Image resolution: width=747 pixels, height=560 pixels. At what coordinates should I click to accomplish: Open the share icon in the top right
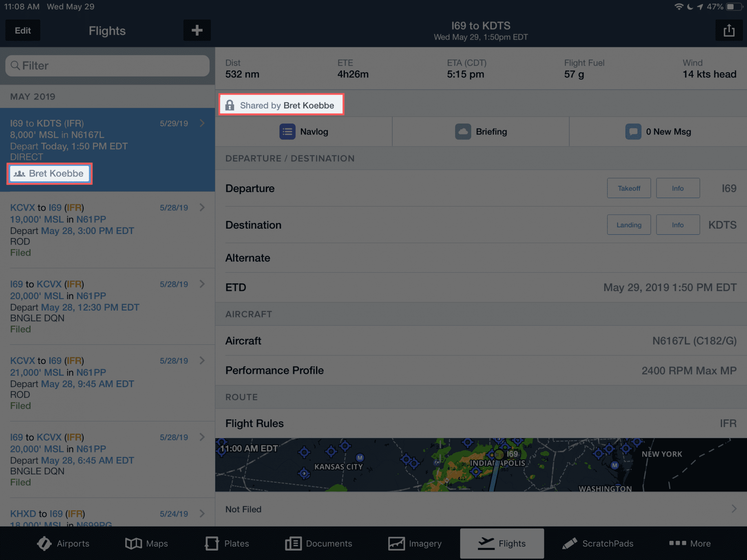729,30
